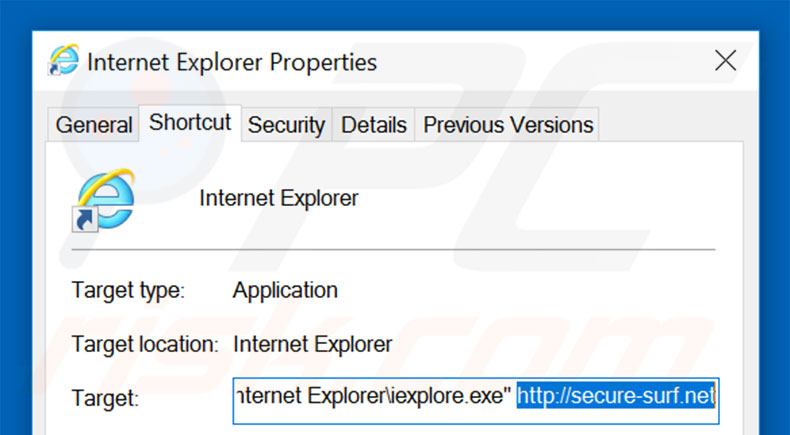Go to the Details tab
Image resolution: width=790 pixels, height=435 pixels.
(x=374, y=125)
